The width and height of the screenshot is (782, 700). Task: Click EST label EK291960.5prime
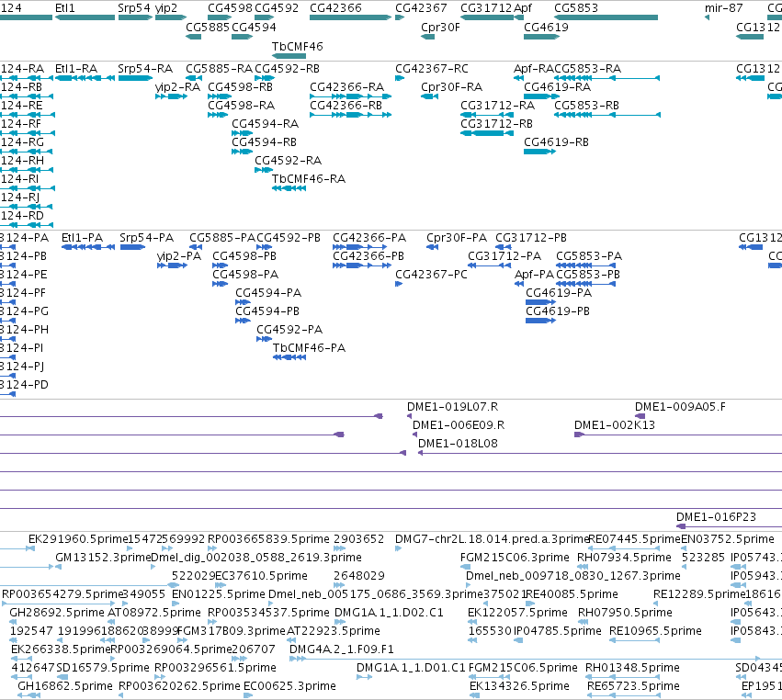pos(78,539)
